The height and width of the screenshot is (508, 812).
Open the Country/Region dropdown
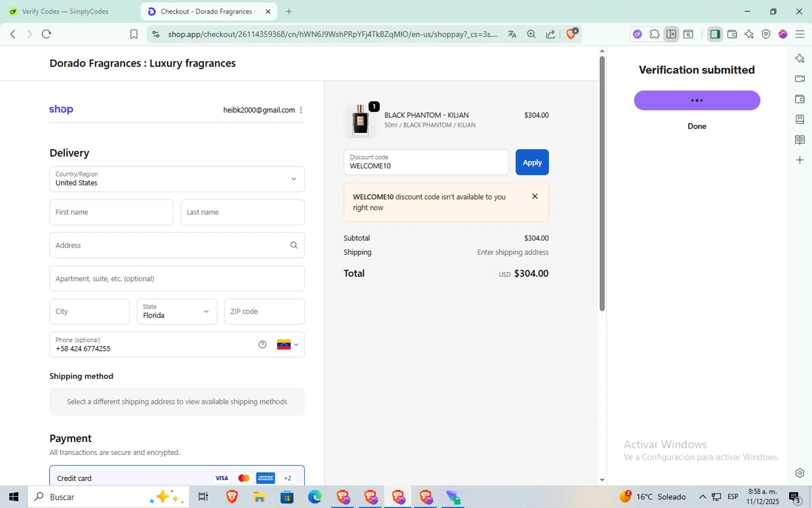pos(177,179)
